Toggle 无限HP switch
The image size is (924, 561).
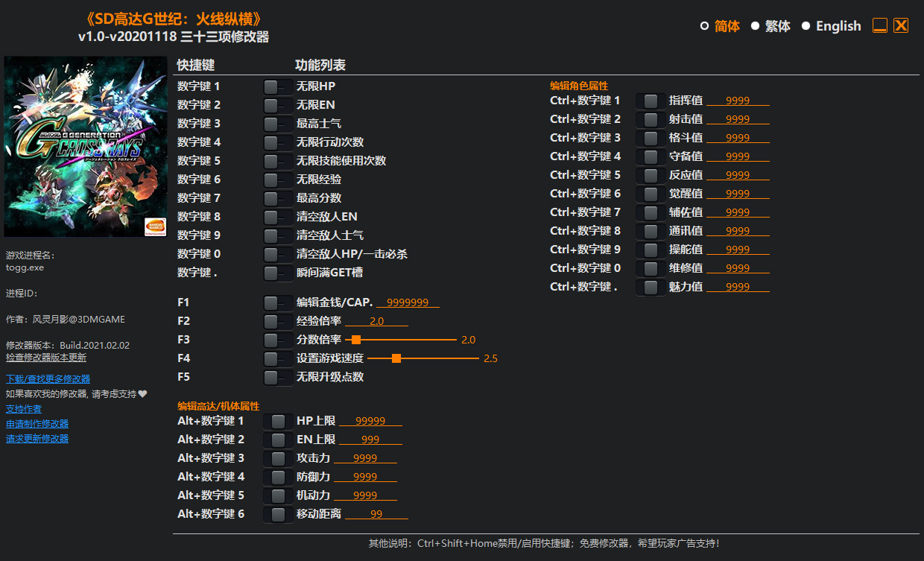coord(278,86)
